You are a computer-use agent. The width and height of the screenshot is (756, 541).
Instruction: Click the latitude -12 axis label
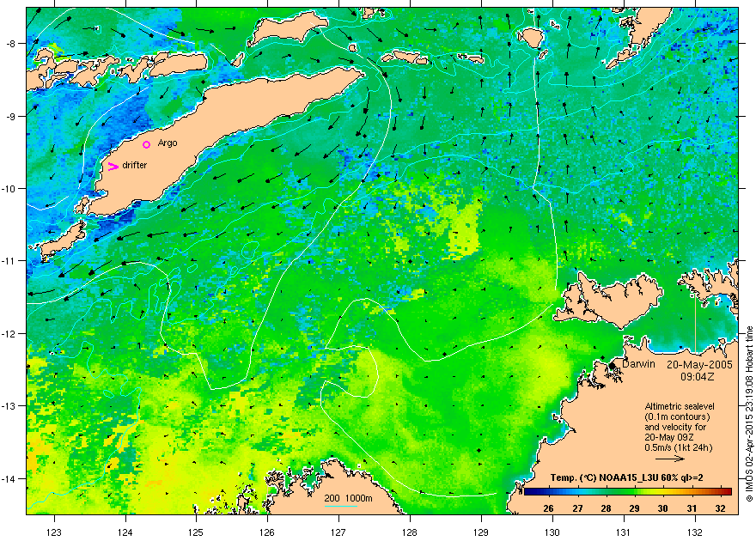(9, 333)
